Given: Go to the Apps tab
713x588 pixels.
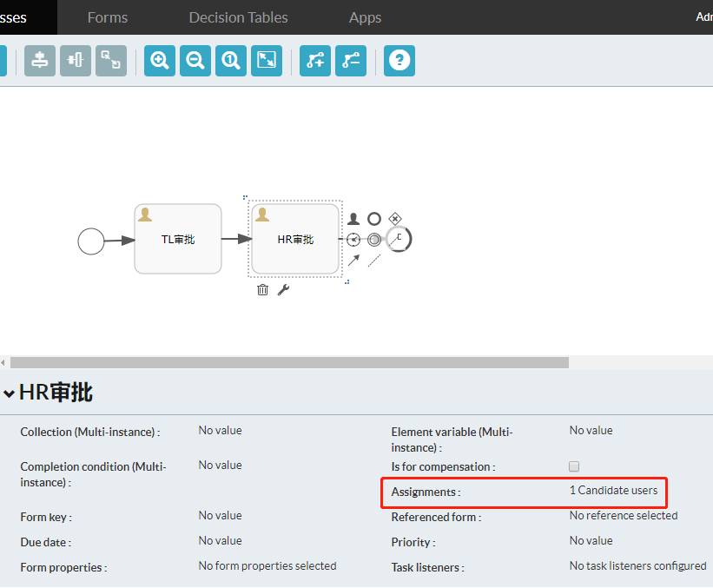Looking at the screenshot, I should (365, 17).
